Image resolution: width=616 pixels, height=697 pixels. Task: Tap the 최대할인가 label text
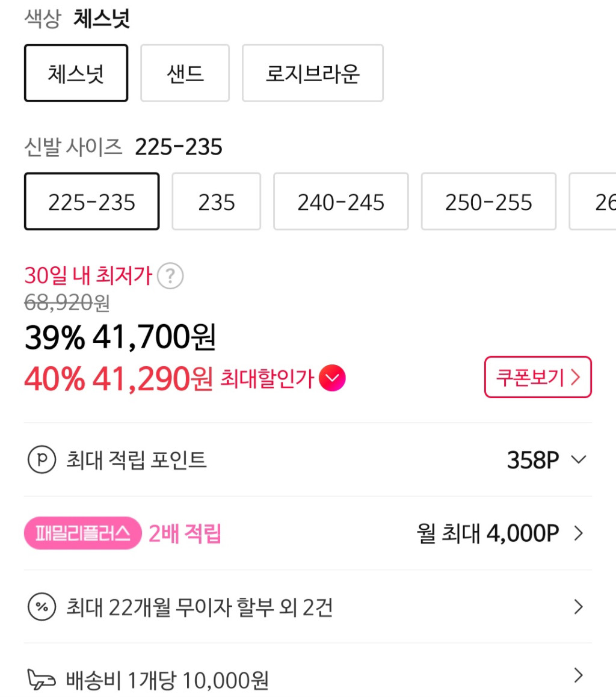[267, 379]
